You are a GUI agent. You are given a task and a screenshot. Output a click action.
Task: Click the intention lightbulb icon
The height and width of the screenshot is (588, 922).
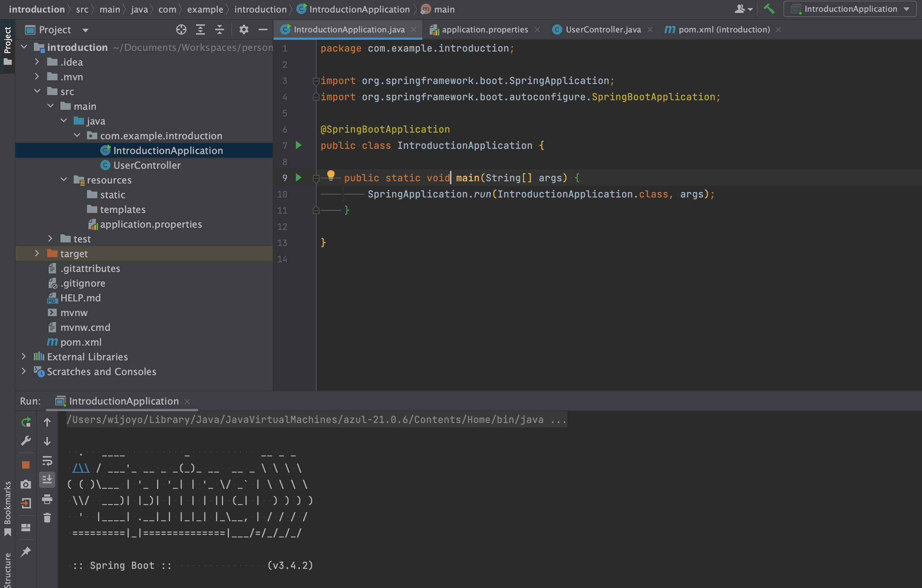point(331,176)
